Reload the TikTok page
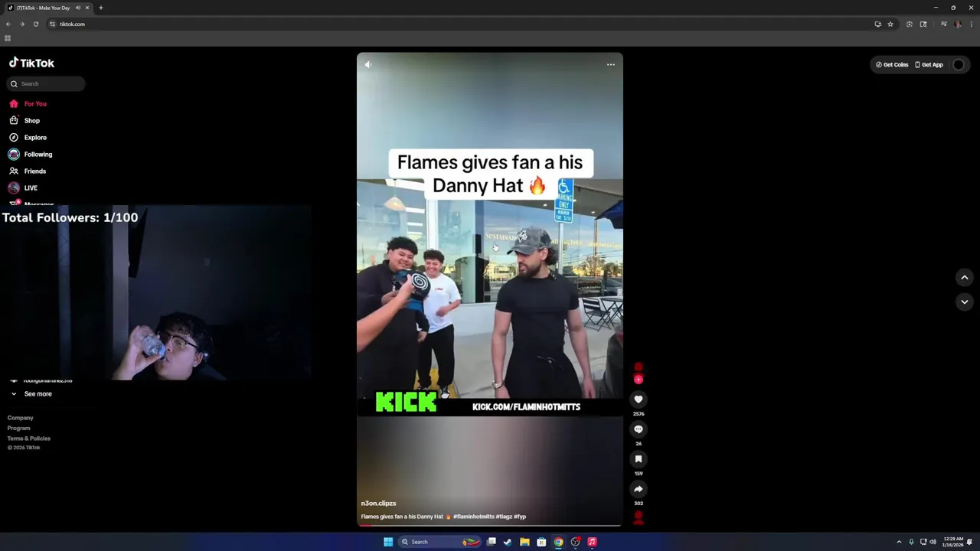The width and height of the screenshot is (980, 551). [x=35, y=24]
